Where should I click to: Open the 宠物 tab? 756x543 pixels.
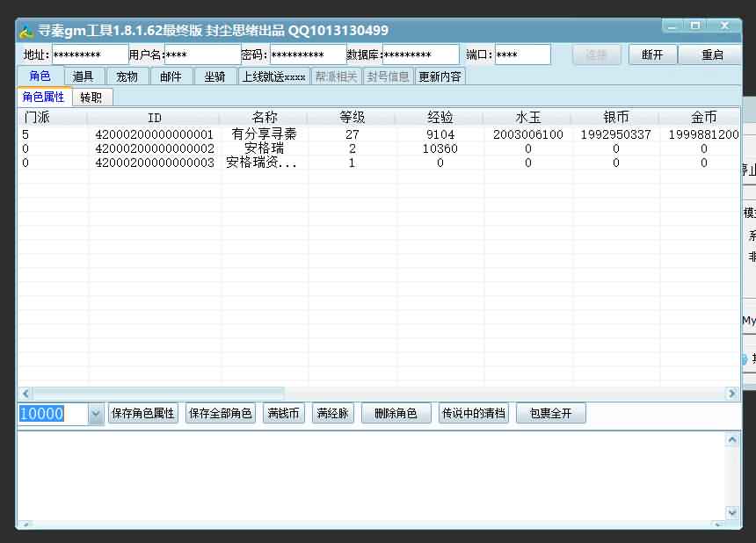pos(127,76)
